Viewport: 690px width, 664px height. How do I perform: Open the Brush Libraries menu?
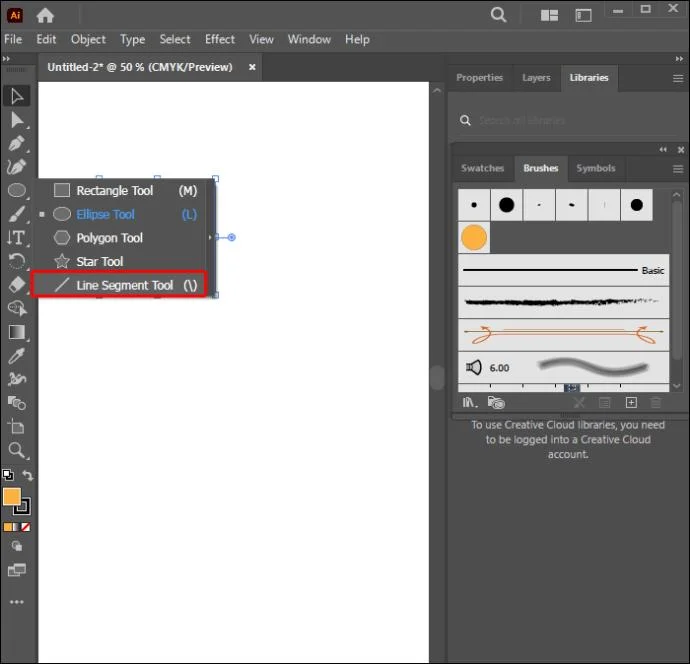[470, 402]
